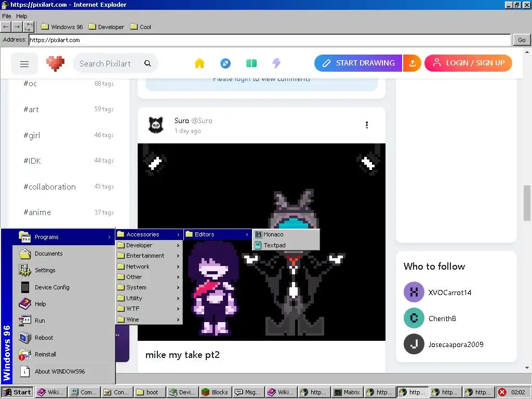Switch to Matrix taskbar window
The height and width of the screenshot is (399, 532).
point(347,393)
